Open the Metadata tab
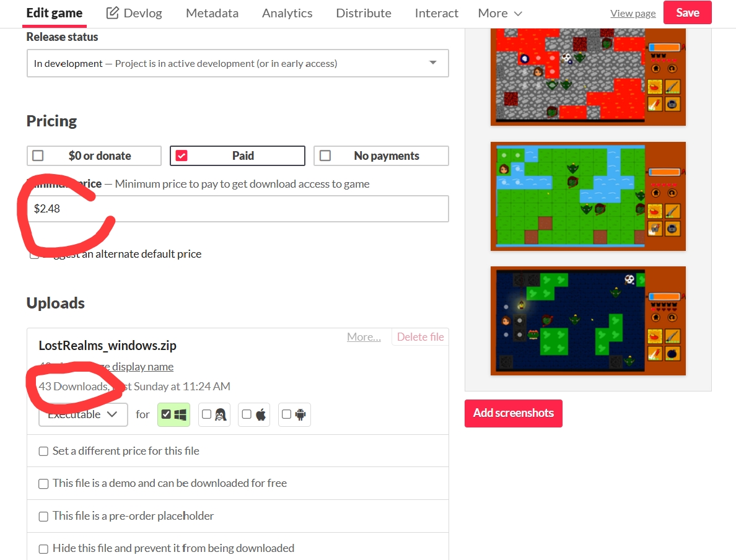This screenshot has width=736, height=560. coord(212,13)
